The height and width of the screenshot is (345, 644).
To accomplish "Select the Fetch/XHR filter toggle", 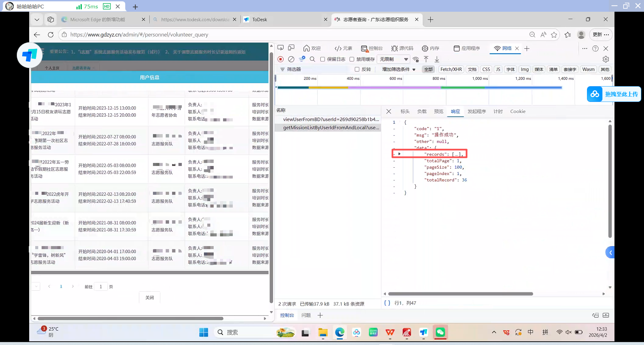I will tap(451, 69).
